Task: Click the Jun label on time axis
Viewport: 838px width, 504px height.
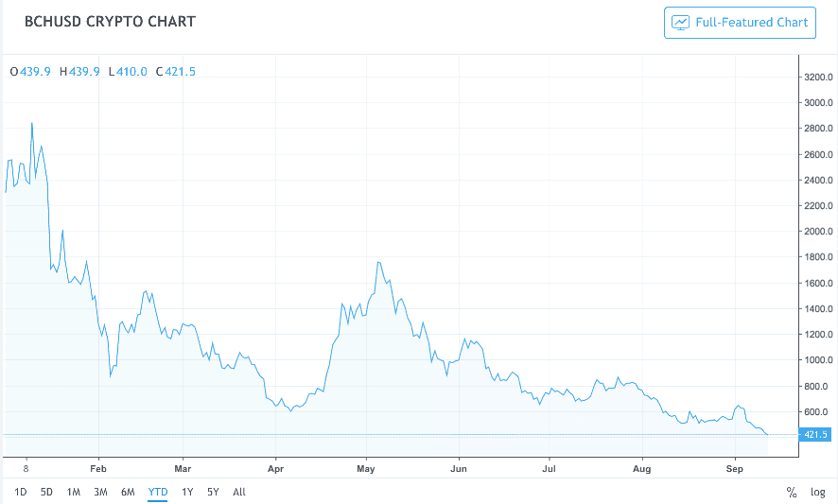Action: [459, 469]
